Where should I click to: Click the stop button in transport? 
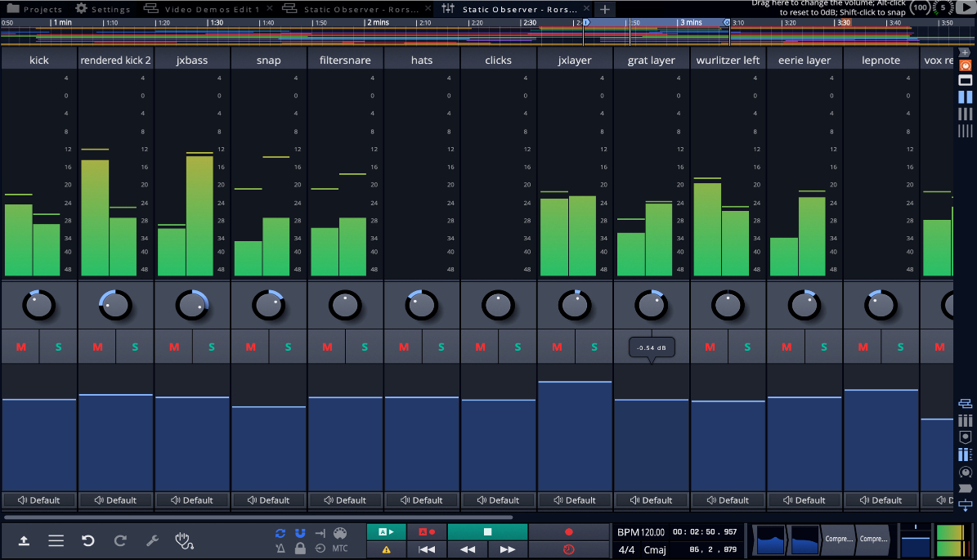pyautogui.click(x=488, y=532)
